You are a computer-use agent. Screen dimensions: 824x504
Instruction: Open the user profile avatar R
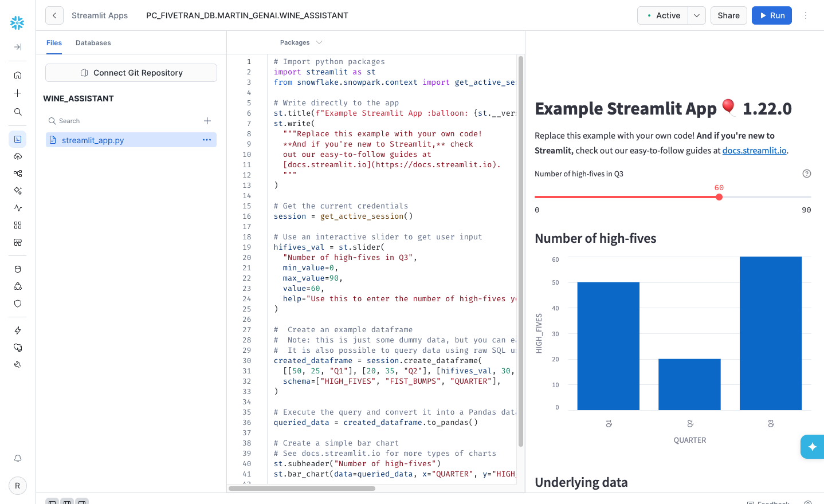pos(18,486)
